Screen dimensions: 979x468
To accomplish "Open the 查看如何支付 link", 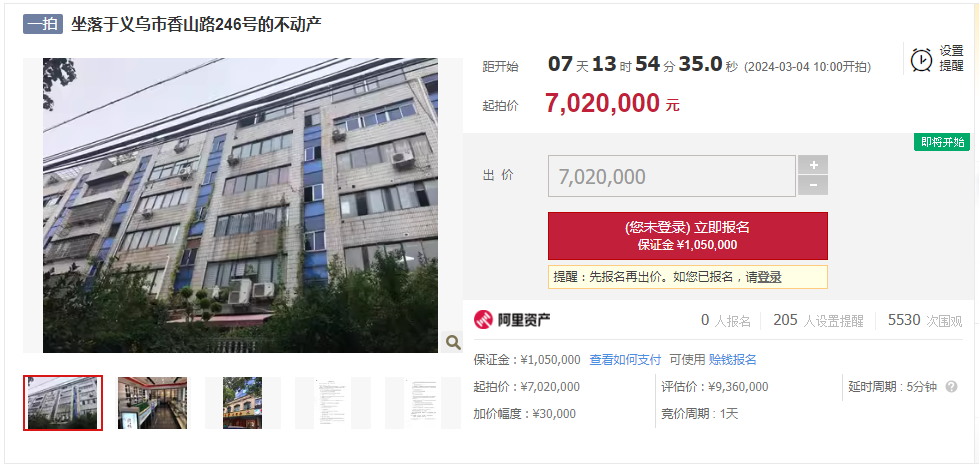I will 625,360.
